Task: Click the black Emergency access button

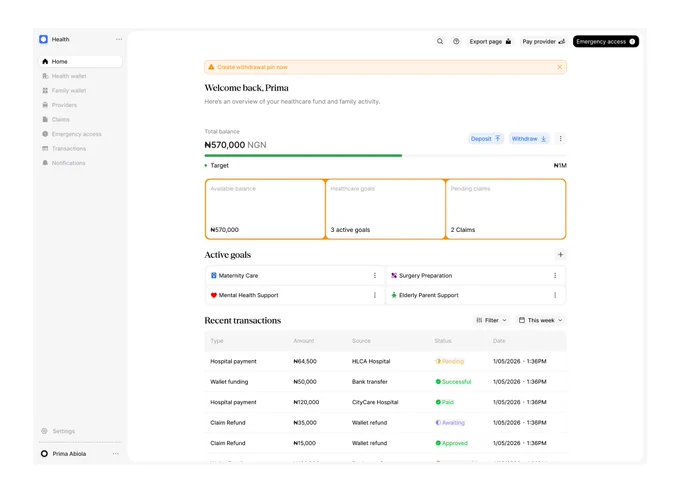Action: tap(605, 42)
